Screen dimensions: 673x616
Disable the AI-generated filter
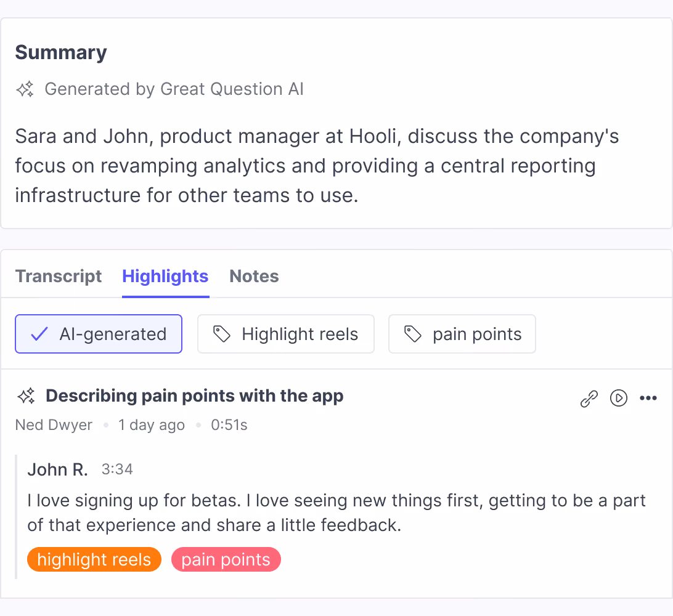pos(98,334)
